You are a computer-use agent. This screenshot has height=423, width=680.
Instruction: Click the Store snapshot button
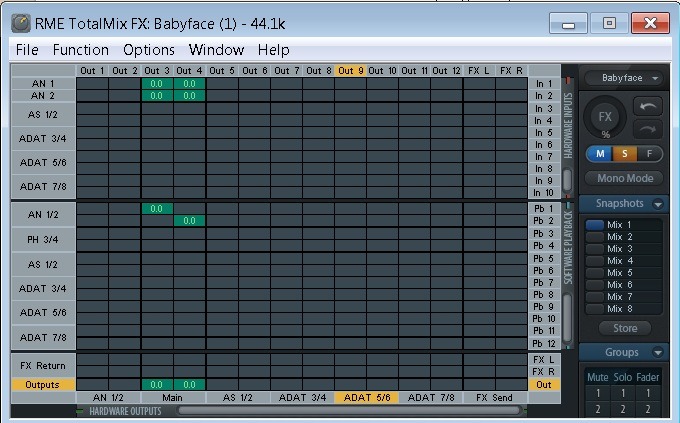pyautogui.click(x=624, y=328)
